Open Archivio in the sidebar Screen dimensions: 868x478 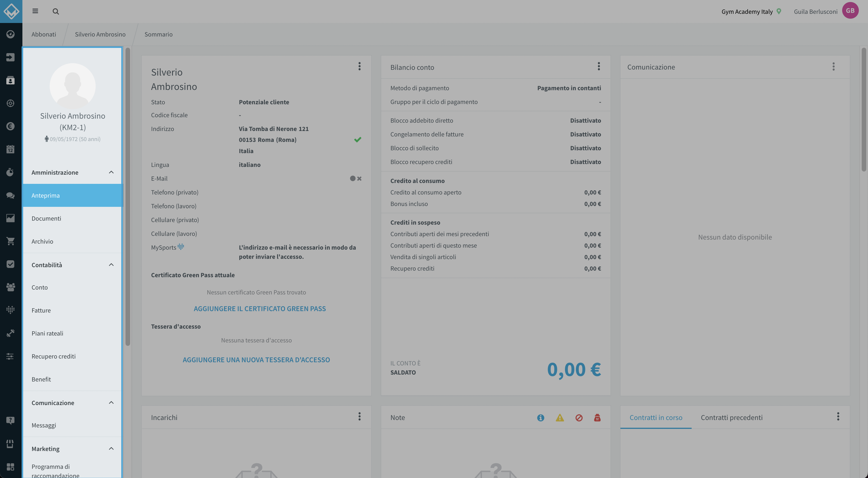pos(72,241)
